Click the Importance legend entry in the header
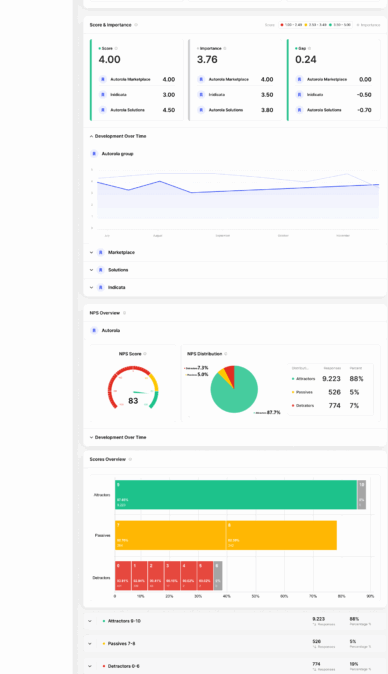 click(x=369, y=25)
